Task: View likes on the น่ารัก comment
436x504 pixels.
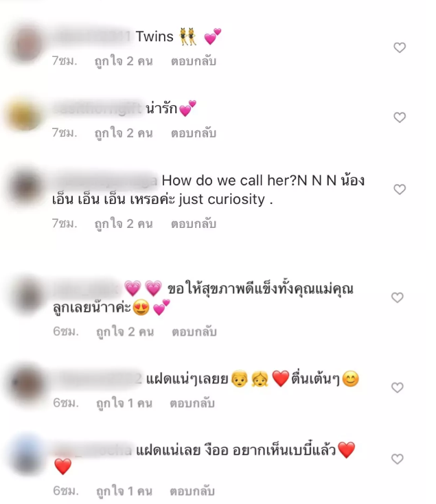Action: tap(124, 133)
